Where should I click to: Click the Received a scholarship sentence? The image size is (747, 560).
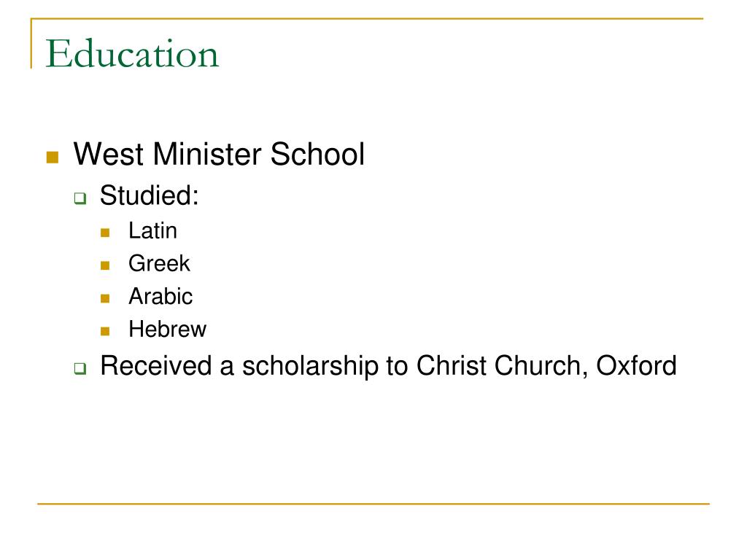pos(388,366)
